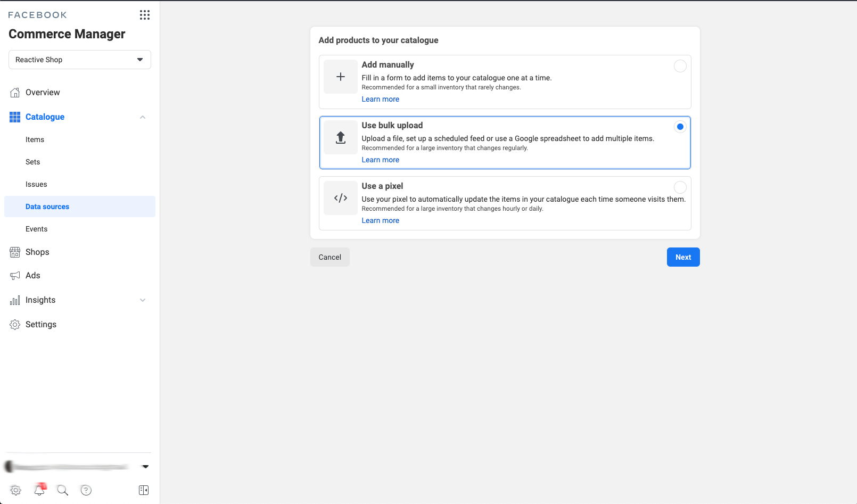Click the Settings gear icon in sidebar

click(15, 325)
